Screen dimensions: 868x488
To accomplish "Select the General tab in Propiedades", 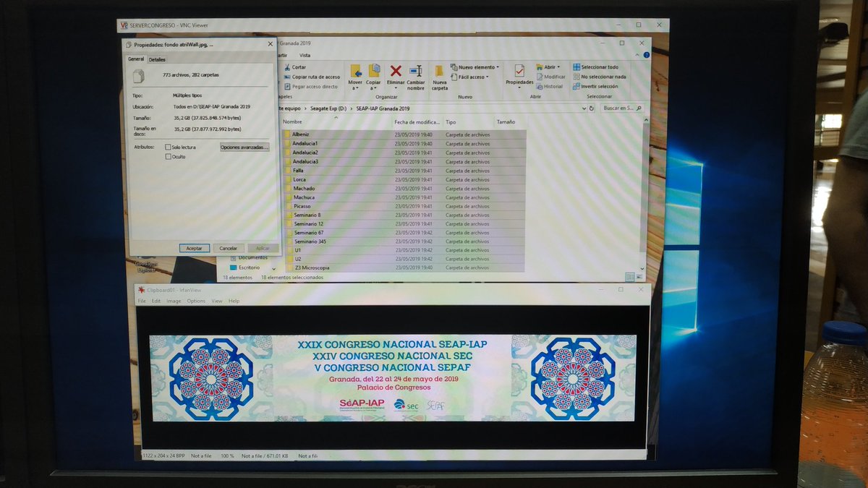I will pyautogui.click(x=136, y=59).
